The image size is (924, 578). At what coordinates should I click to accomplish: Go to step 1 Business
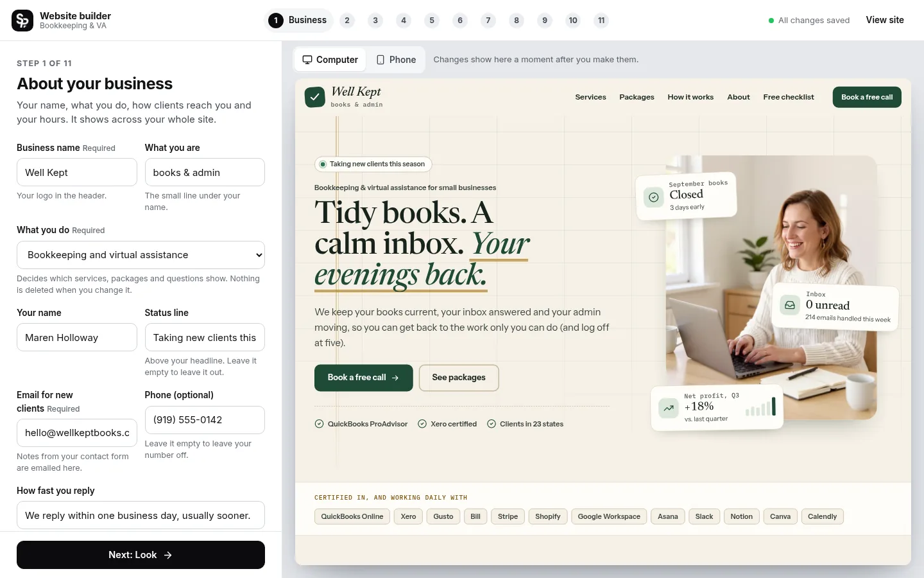pyautogui.click(x=298, y=21)
